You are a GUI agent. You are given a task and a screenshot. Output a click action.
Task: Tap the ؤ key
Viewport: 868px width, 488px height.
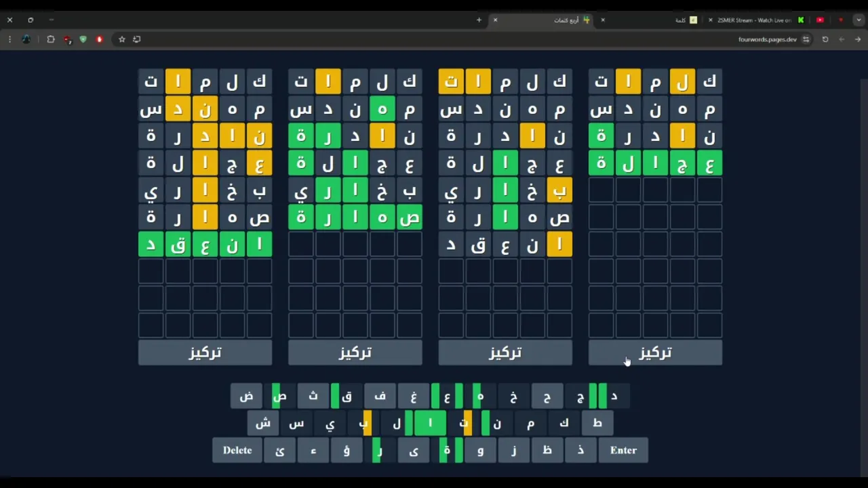coord(347,450)
